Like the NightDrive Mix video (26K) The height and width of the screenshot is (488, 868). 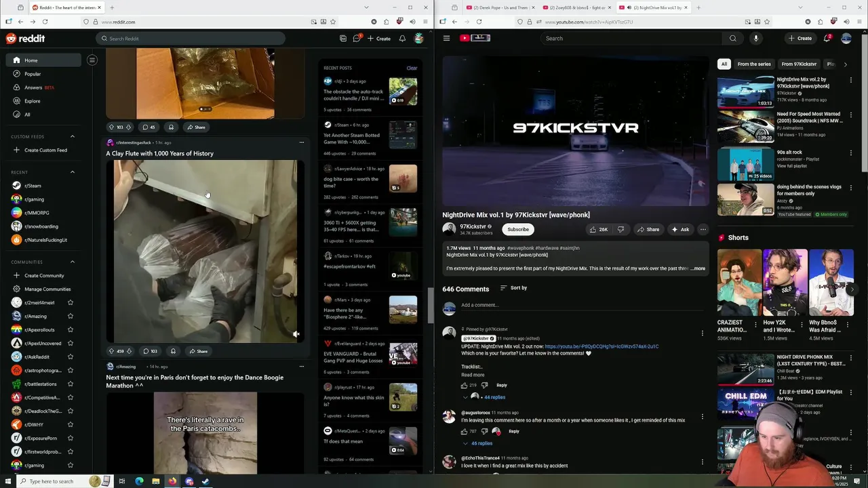tap(598, 229)
